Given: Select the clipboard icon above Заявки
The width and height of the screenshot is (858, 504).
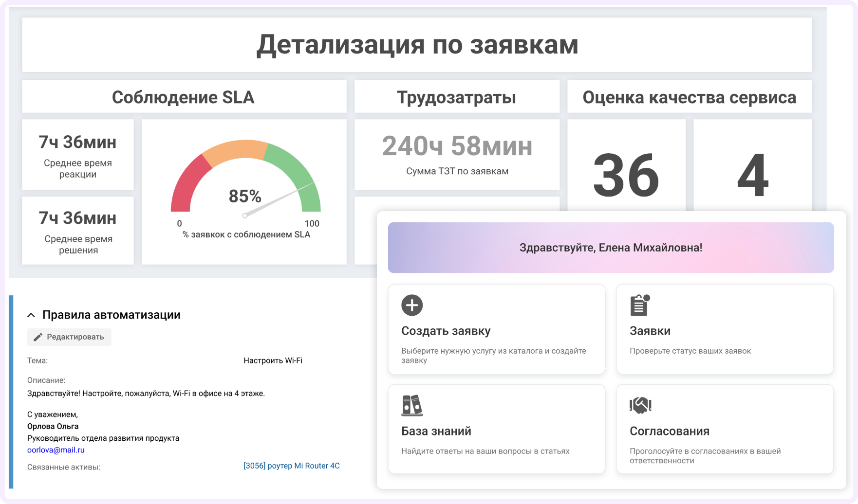Looking at the screenshot, I should [x=639, y=305].
